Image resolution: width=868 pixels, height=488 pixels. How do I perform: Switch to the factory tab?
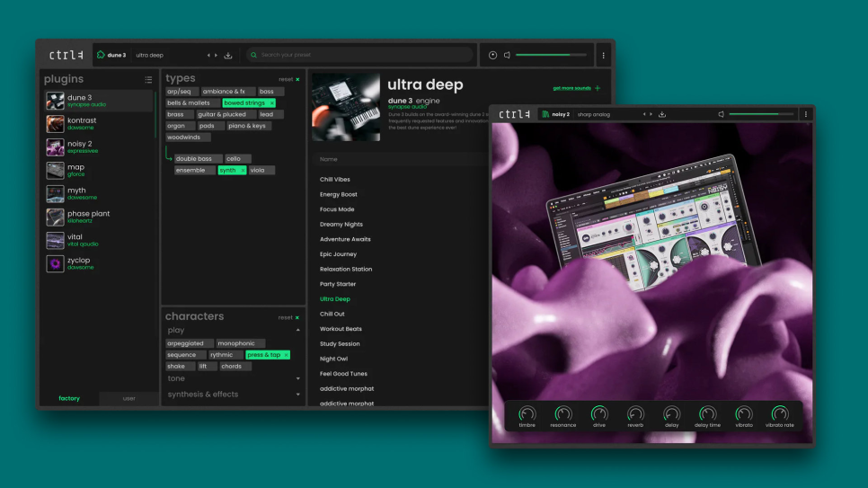(x=69, y=398)
